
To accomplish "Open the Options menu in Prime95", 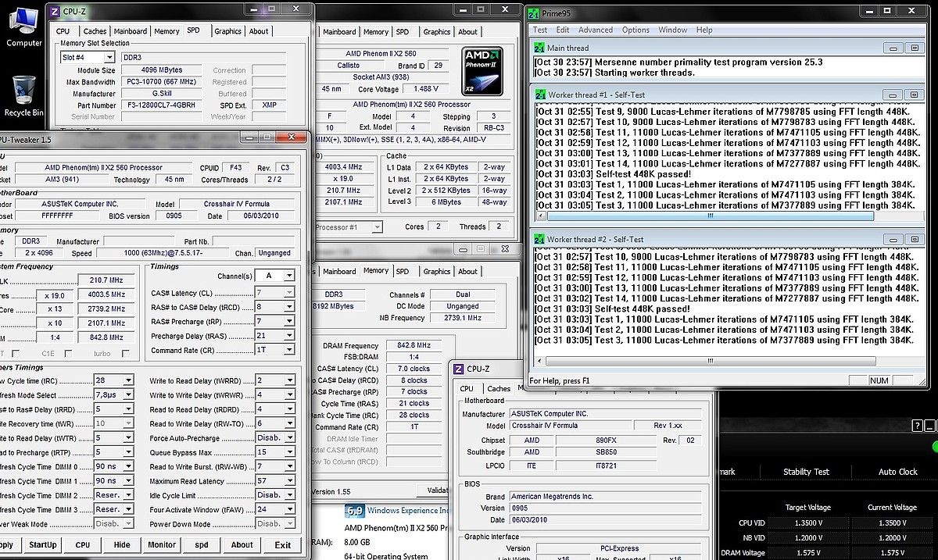I will pos(635,30).
